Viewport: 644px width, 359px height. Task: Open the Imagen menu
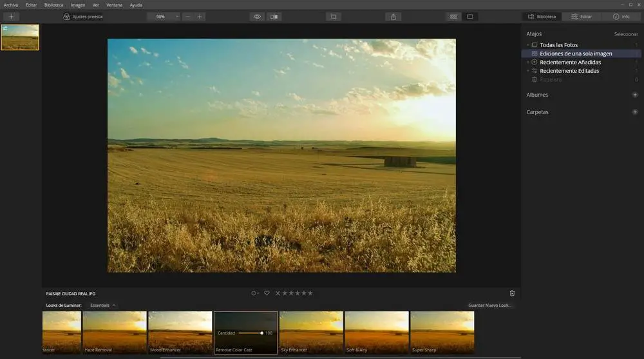click(x=78, y=5)
